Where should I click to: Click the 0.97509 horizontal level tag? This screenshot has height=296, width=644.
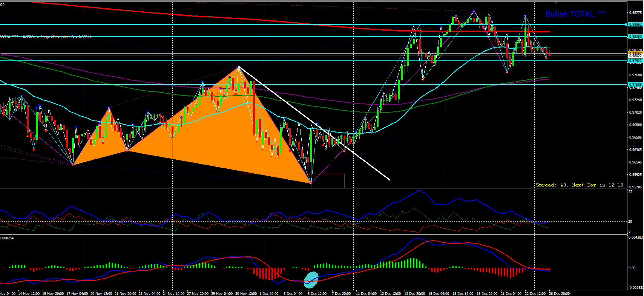[635, 85]
